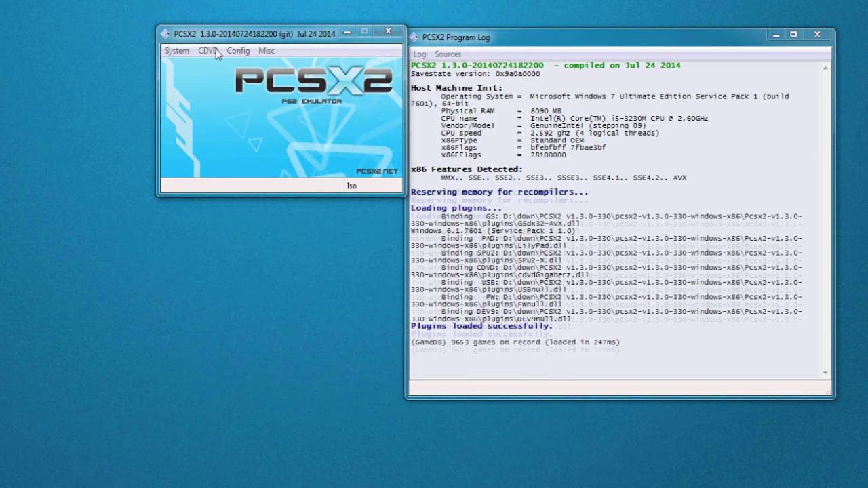The width and height of the screenshot is (868, 488).
Task: Click the PCSX2.NET link on splash image
Action: 377,171
